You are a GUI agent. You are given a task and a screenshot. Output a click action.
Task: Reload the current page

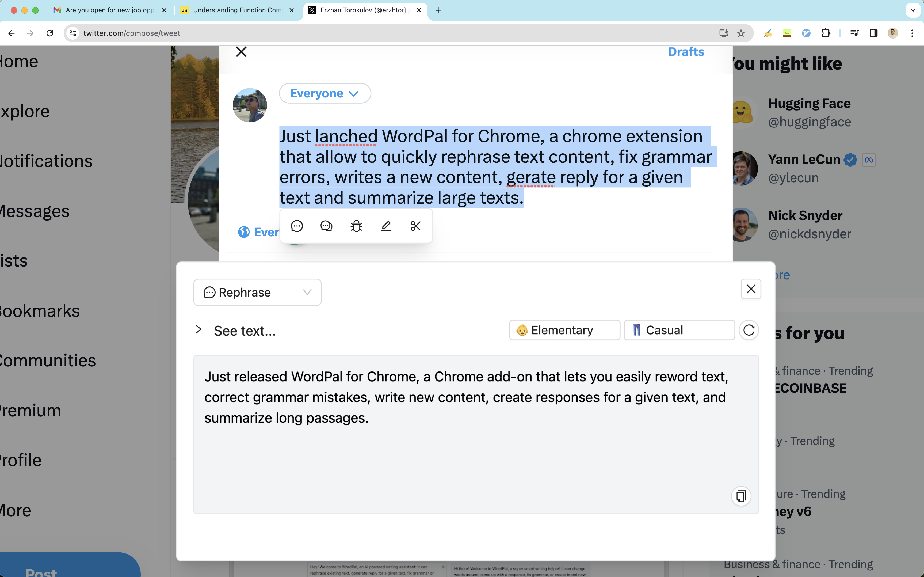[x=49, y=33]
